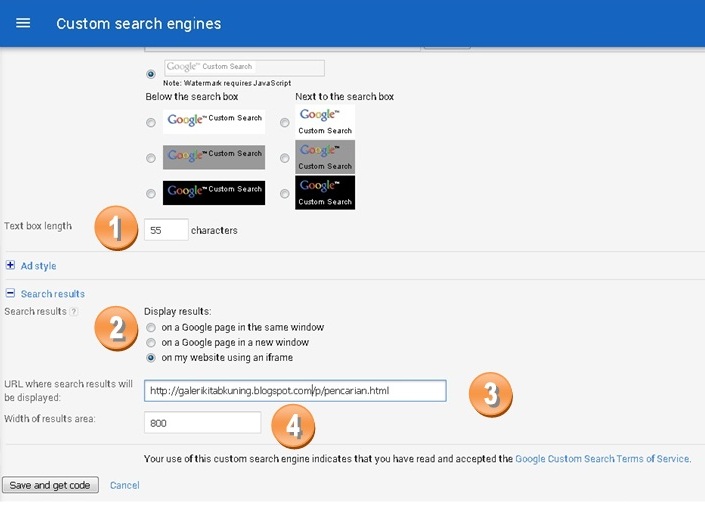This screenshot has height=505, width=705.
Task: Select gray logo next to the search box
Action: pos(285,158)
